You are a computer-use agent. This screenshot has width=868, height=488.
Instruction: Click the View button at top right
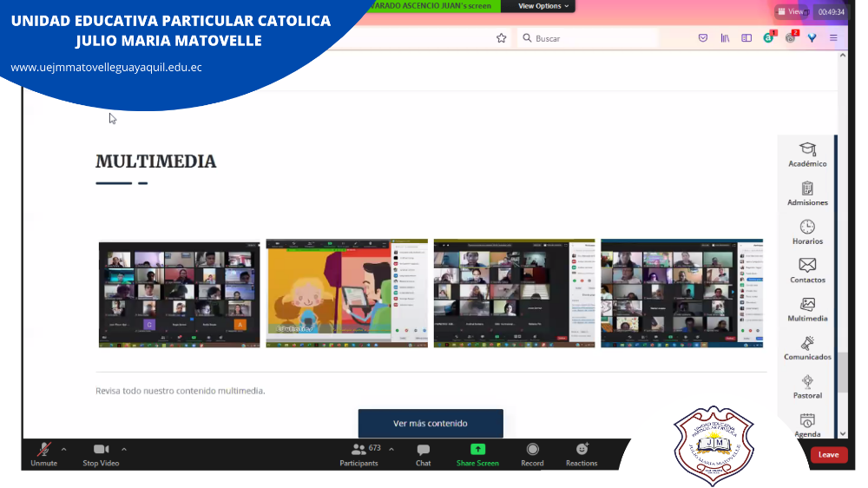point(792,11)
